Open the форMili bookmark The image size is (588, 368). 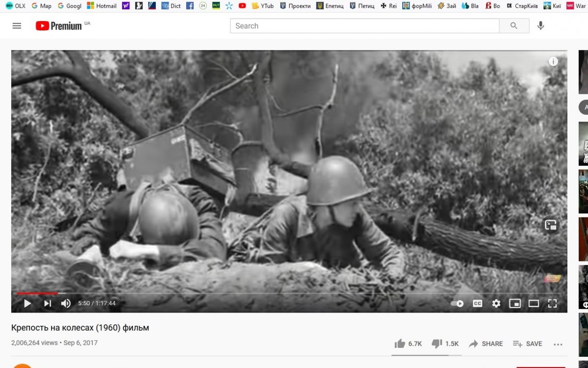[417, 6]
